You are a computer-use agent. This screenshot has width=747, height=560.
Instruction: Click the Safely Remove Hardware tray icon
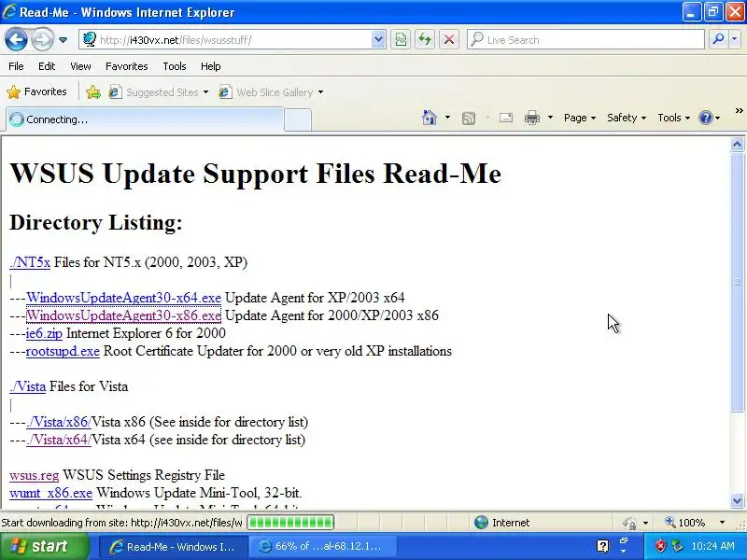click(678, 546)
